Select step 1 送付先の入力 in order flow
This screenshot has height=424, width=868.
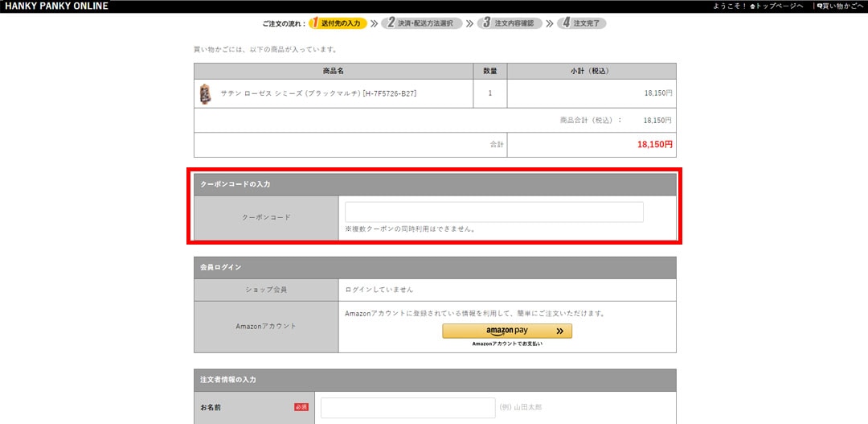(x=338, y=23)
